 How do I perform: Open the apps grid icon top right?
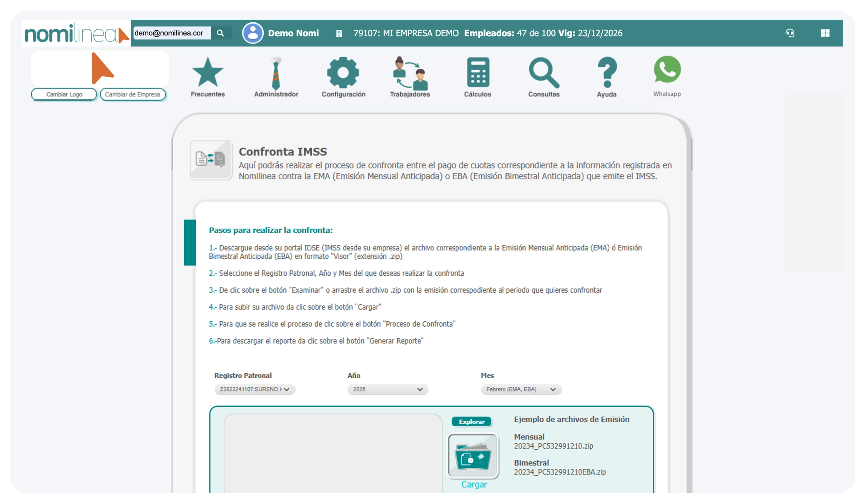[x=825, y=33]
